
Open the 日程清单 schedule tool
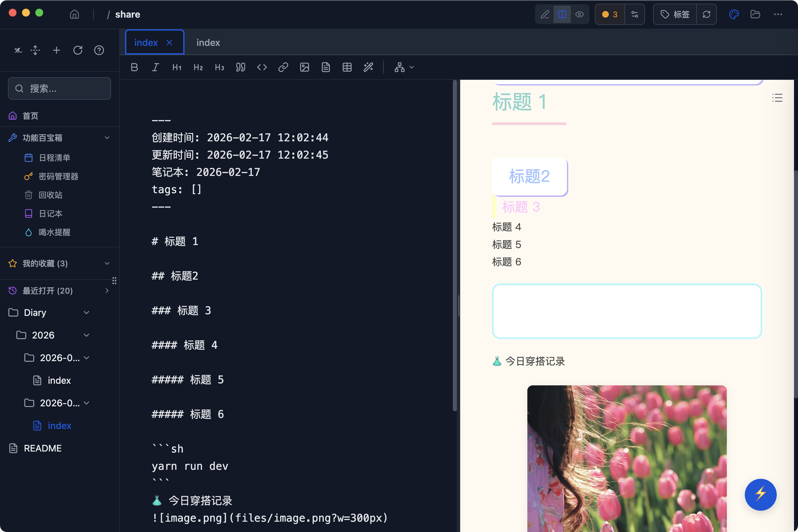point(54,157)
